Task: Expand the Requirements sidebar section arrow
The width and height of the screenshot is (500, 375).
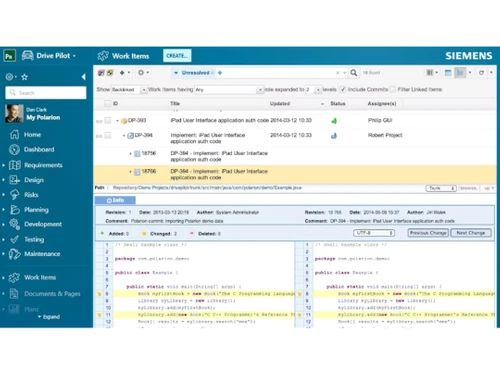Action: 3,165
